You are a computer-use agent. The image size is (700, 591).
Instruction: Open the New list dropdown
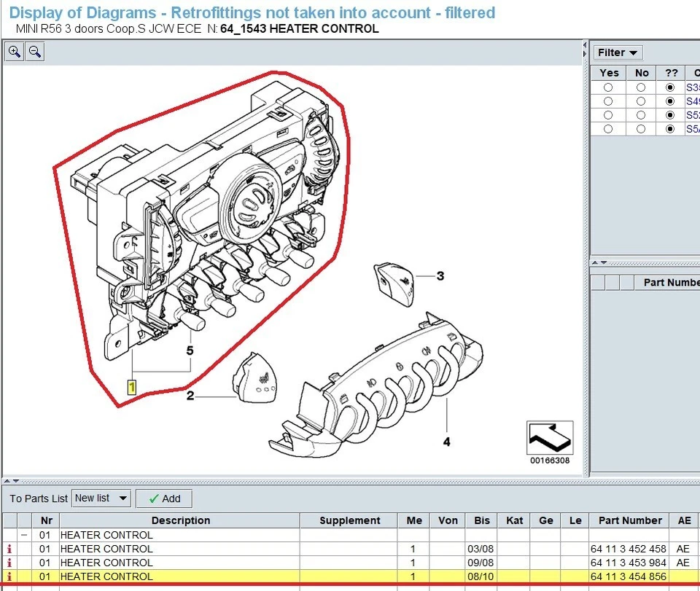(x=101, y=498)
